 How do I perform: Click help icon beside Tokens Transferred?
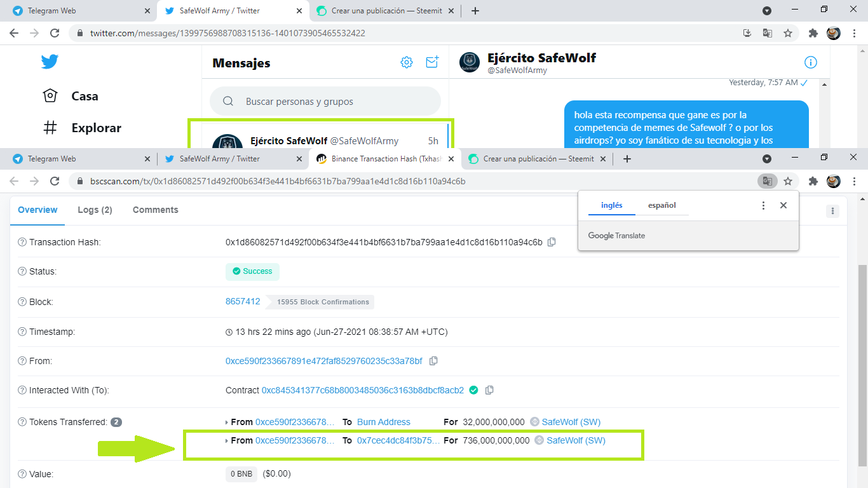click(22, 422)
